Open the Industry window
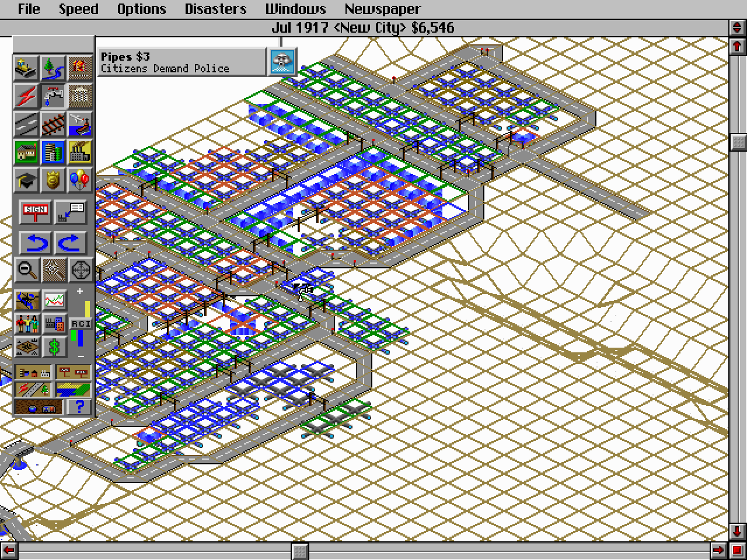 pos(54,323)
